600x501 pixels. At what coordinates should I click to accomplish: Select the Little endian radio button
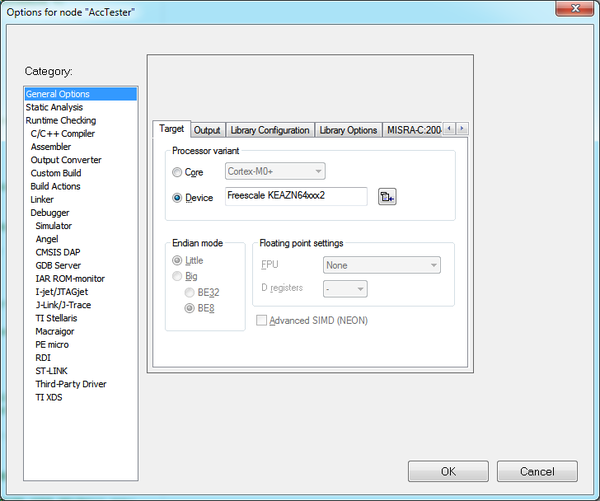[178, 260]
